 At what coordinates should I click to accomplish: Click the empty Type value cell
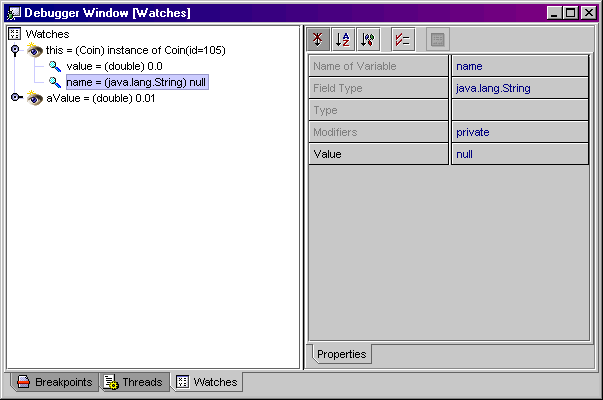click(520, 110)
